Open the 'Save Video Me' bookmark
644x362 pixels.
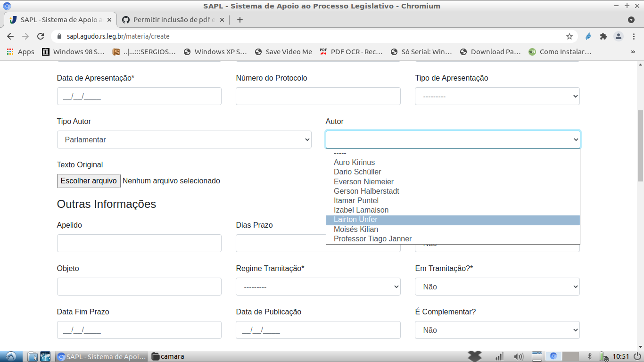tap(283, 52)
